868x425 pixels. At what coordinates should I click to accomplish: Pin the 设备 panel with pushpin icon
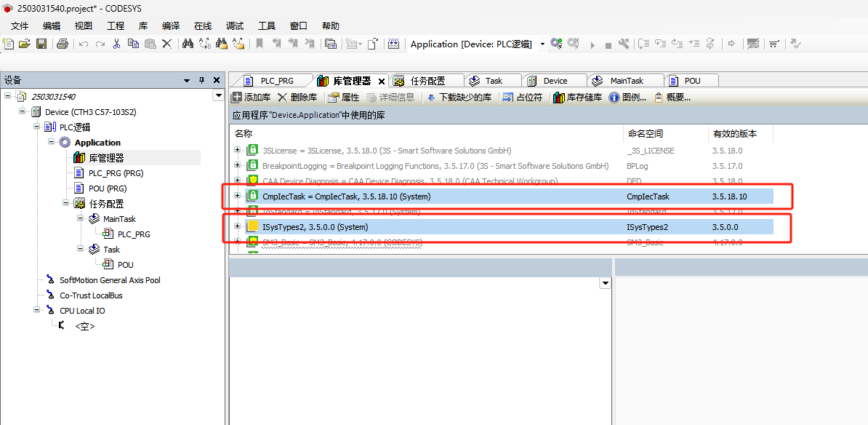[x=202, y=81]
